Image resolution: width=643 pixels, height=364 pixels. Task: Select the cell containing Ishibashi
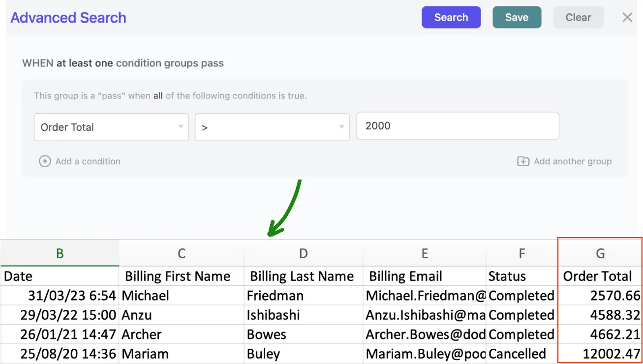pyautogui.click(x=304, y=315)
